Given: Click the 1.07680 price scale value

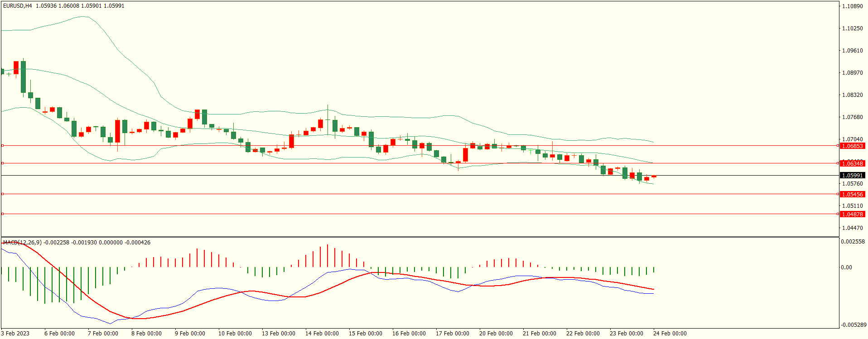Looking at the screenshot, I should click(852, 117).
